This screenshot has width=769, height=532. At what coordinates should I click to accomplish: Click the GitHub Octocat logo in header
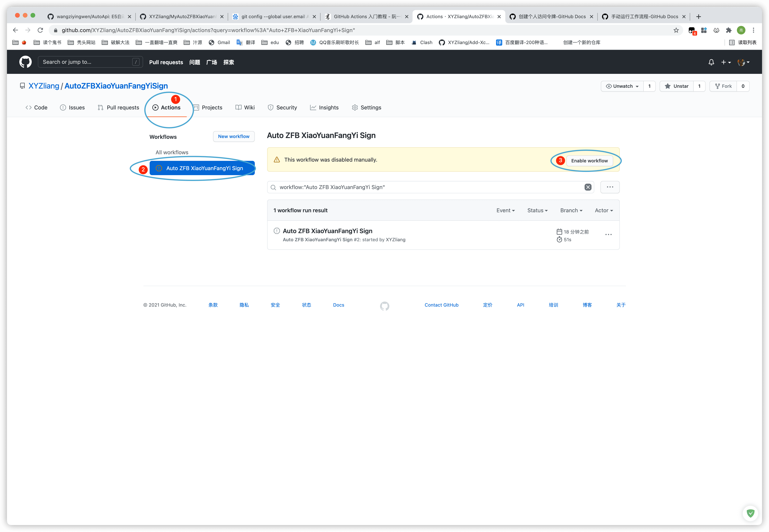pos(25,62)
